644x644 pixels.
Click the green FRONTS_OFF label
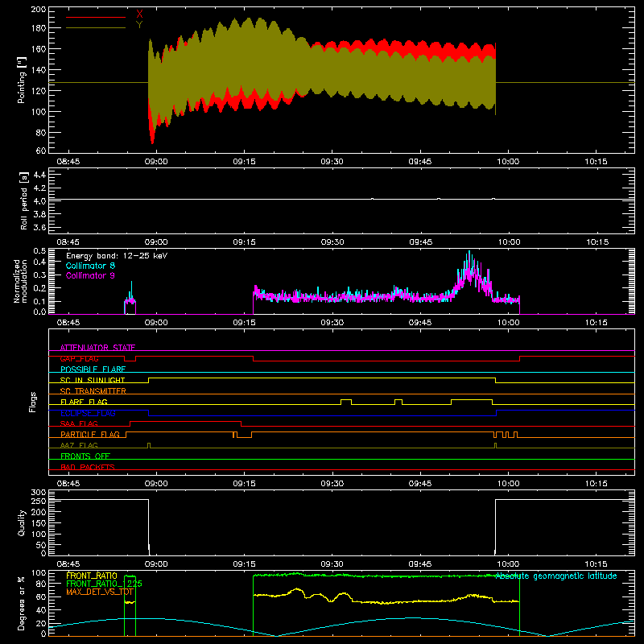[85, 456]
